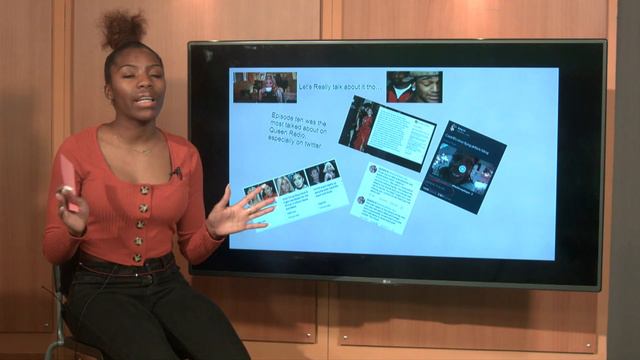Viewport: 640px width, 360px height.
Task: Click the light tweet replies screenshot
Action: click(384, 198)
